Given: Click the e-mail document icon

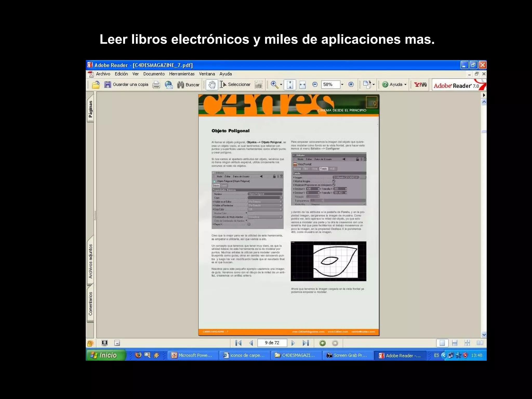Looking at the screenshot, I should (169, 84).
